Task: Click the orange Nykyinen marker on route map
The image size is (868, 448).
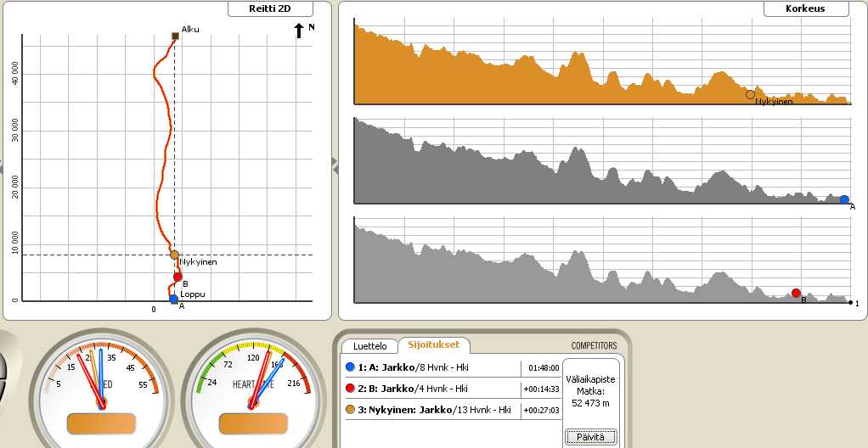Action: [x=175, y=255]
